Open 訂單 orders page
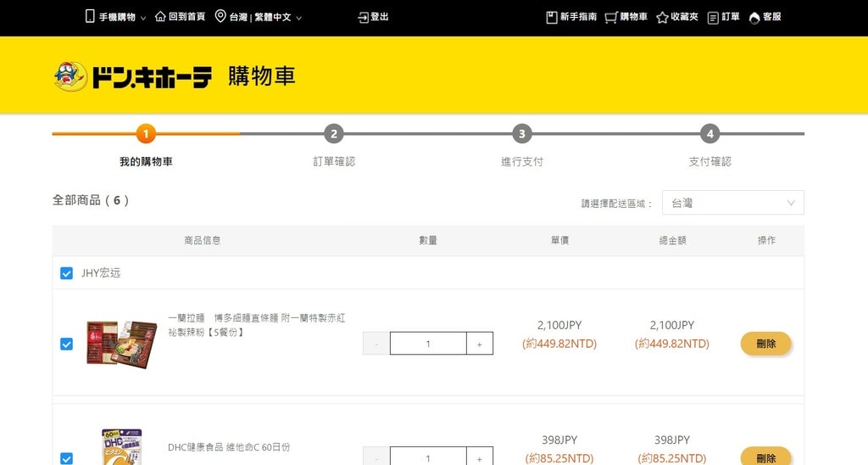This screenshot has height=465, width=868. [730, 17]
